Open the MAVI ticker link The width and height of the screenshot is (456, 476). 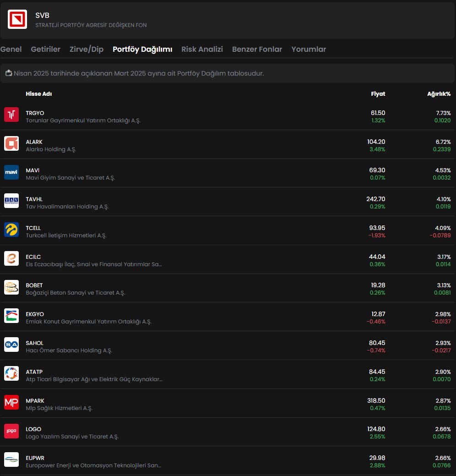click(x=33, y=170)
